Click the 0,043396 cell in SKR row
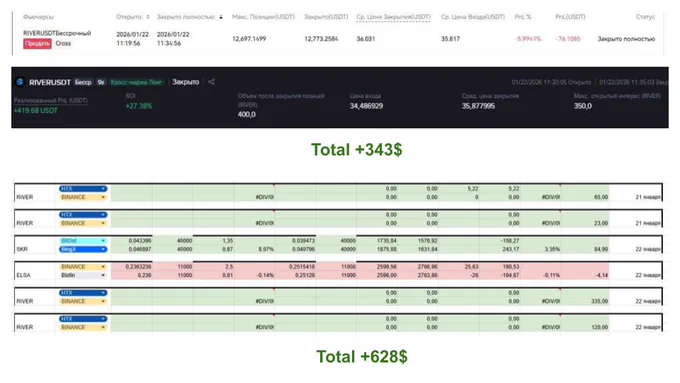 coord(140,241)
